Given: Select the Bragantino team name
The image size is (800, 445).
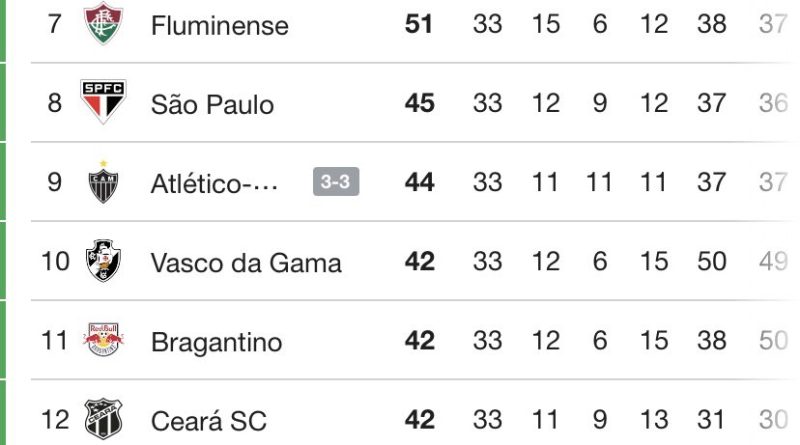Looking at the screenshot, I should coord(216,343).
